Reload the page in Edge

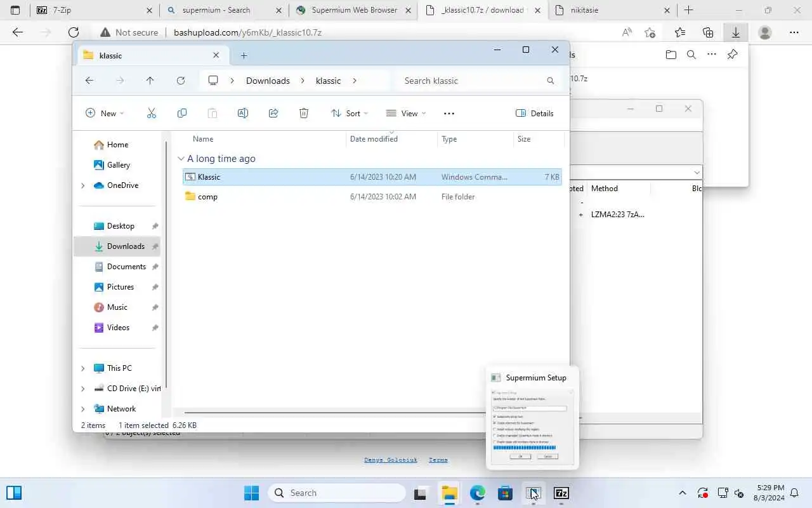74,32
